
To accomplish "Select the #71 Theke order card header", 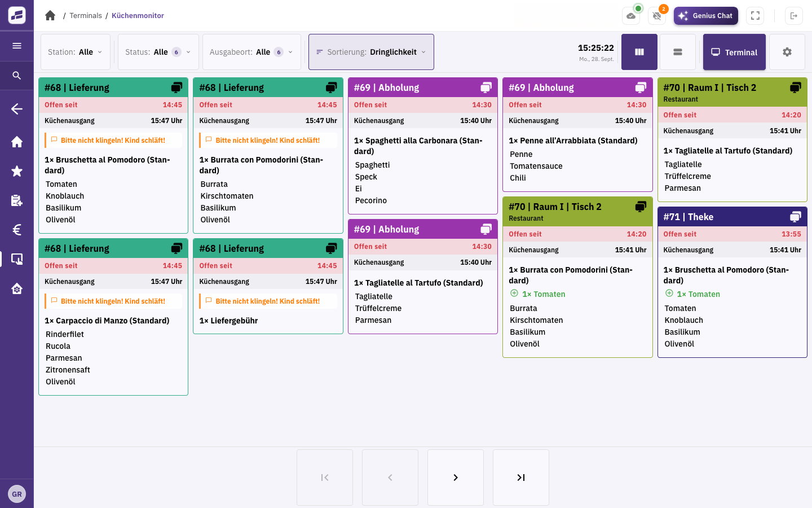I will pos(732,217).
